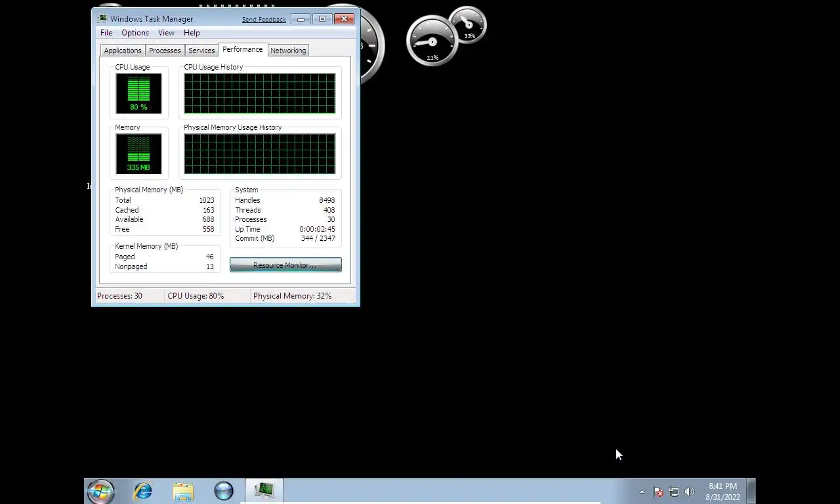This screenshot has height=504, width=840.
Task: Click the Free value 558
Action: pos(208,229)
